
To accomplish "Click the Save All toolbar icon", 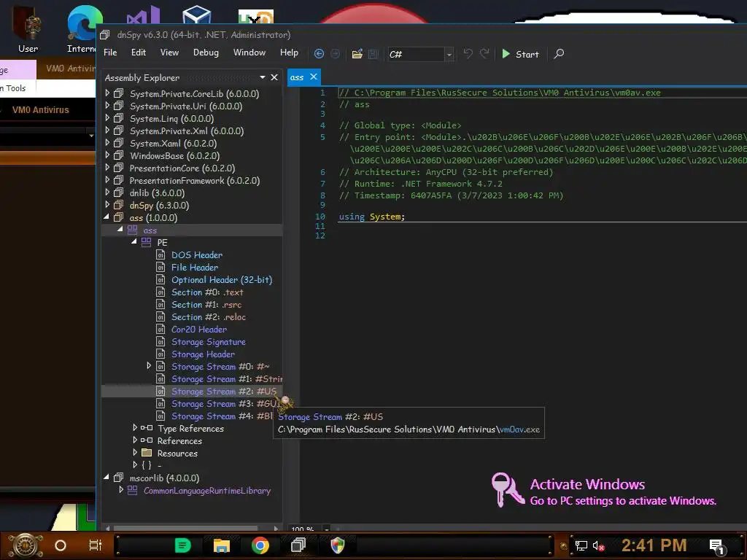I will [x=373, y=54].
